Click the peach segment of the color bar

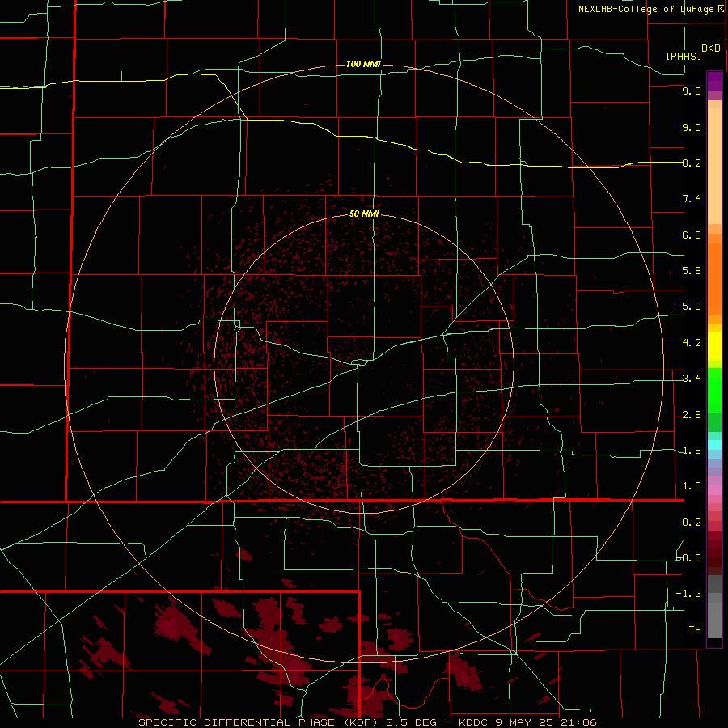point(714,163)
